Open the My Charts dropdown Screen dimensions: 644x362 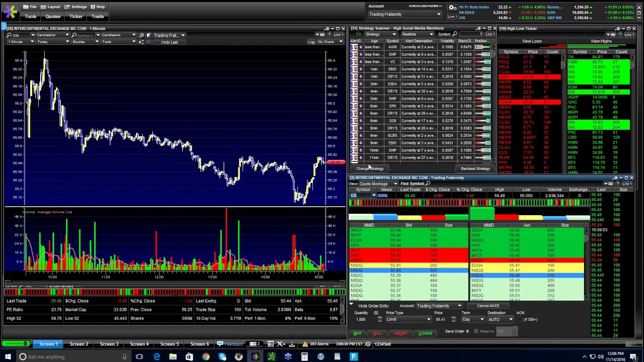tap(331, 42)
